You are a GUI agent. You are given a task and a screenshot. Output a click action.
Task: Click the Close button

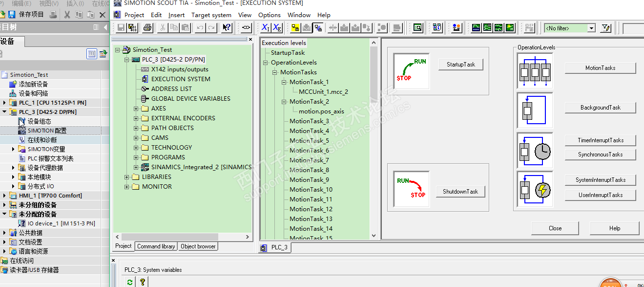[x=555, y=228]
